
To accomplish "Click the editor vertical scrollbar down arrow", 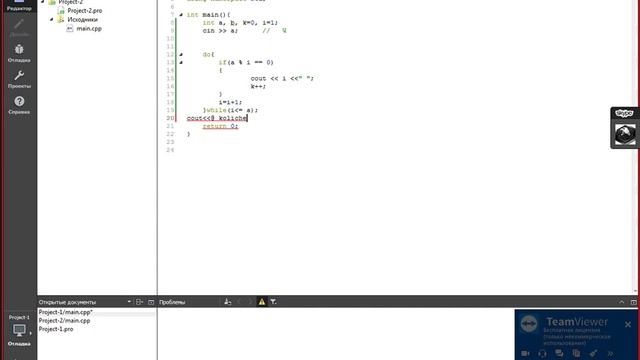I will click(x=636, y=291).
